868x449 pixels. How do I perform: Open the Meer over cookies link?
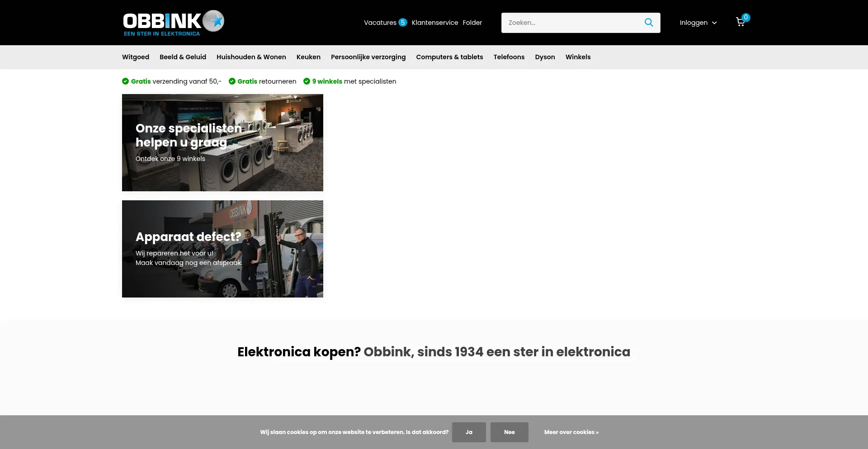[x=571, y=432]
